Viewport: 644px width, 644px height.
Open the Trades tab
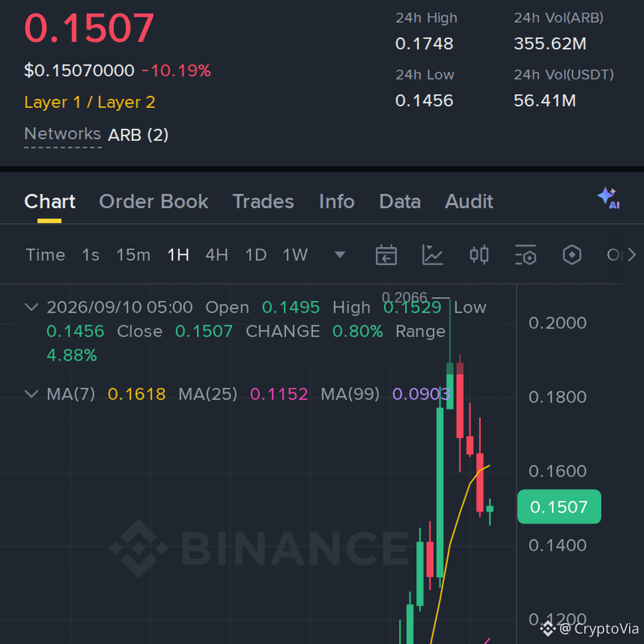coord(264,202)
